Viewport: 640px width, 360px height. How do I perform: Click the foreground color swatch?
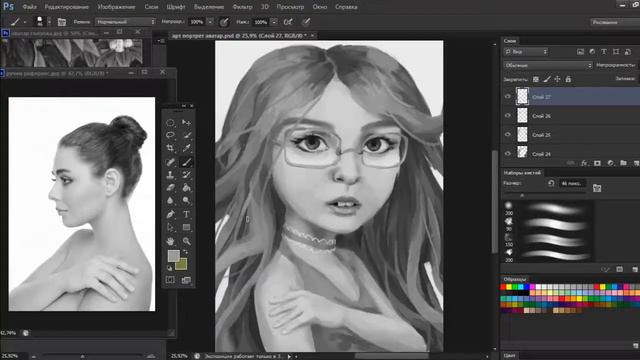pos(173,256)
